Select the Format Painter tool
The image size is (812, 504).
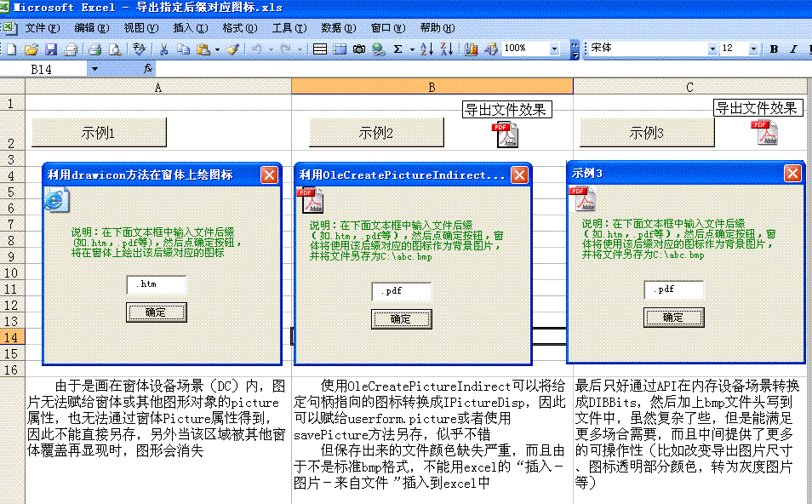(230, 49)
